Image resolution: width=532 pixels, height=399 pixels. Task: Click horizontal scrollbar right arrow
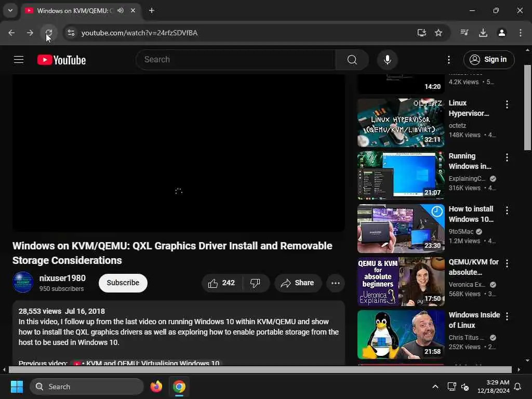pos(518,369)
